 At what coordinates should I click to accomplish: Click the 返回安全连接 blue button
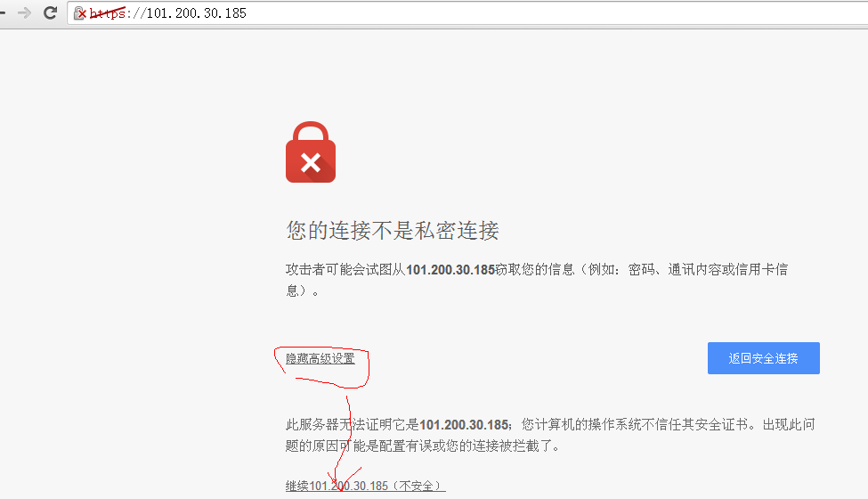click(763, 358)
